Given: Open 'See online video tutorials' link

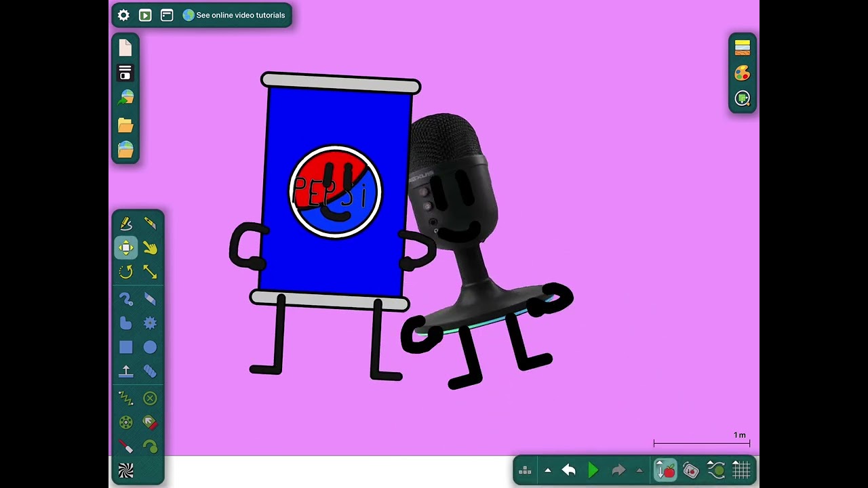Looking at the screenshot, I should tap(234, 15).
